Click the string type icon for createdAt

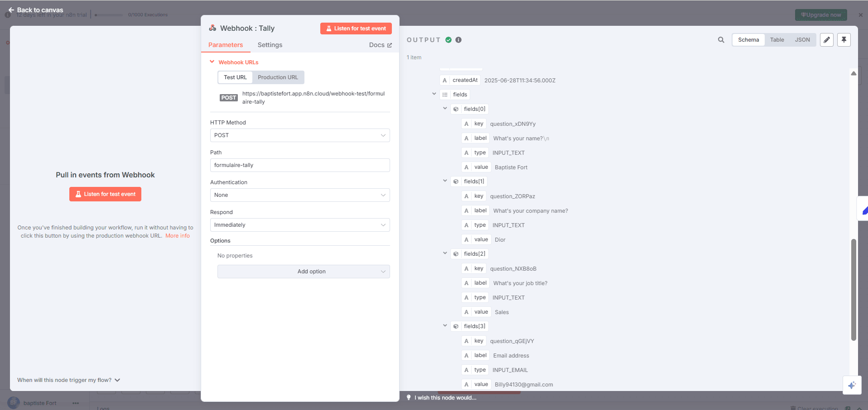pyautogui.click(x=445, y=80)
